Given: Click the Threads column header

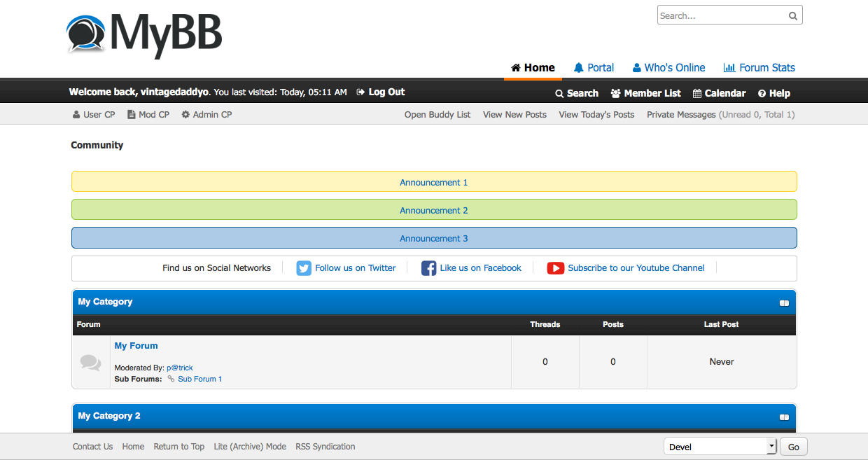Looking at the screenshot, I should [545, 324].
